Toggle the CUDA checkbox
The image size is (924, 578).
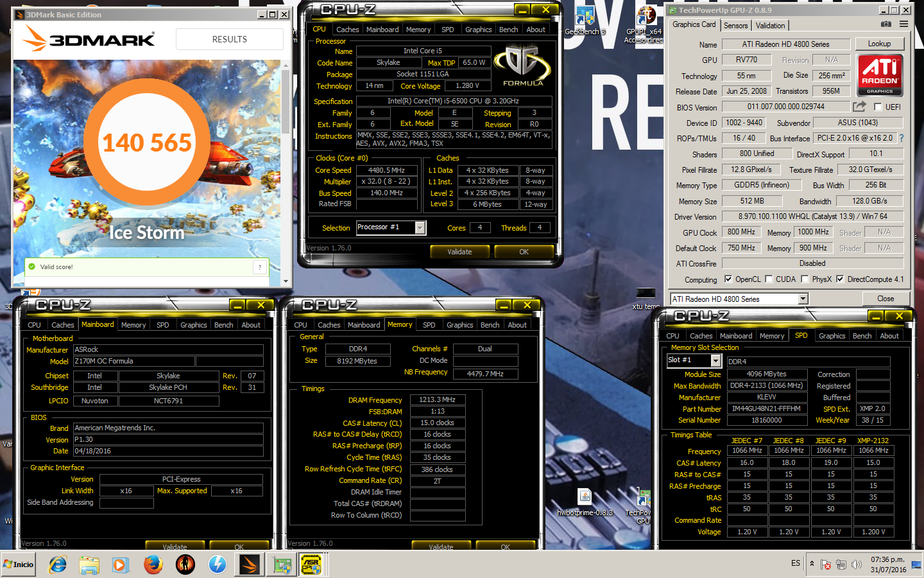point(768,279)
